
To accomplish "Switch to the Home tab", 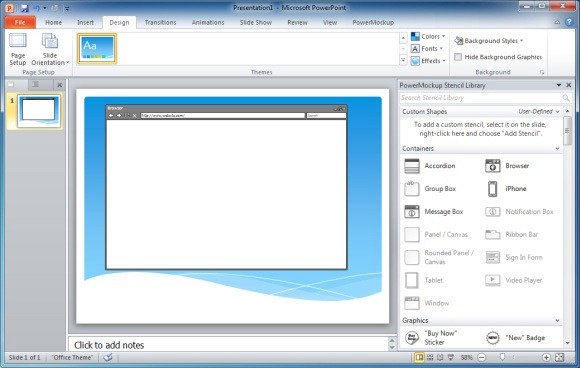I will point(54,22).
